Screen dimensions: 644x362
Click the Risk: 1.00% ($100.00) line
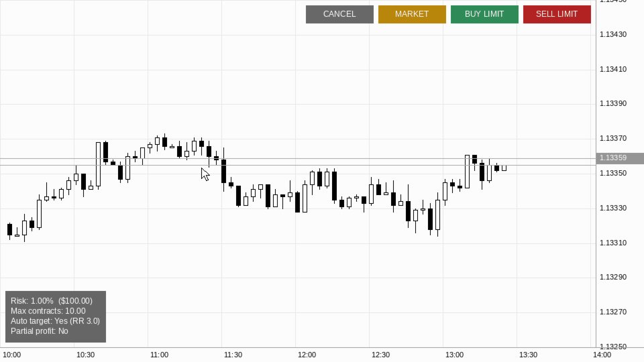click(x=52, y=301)
